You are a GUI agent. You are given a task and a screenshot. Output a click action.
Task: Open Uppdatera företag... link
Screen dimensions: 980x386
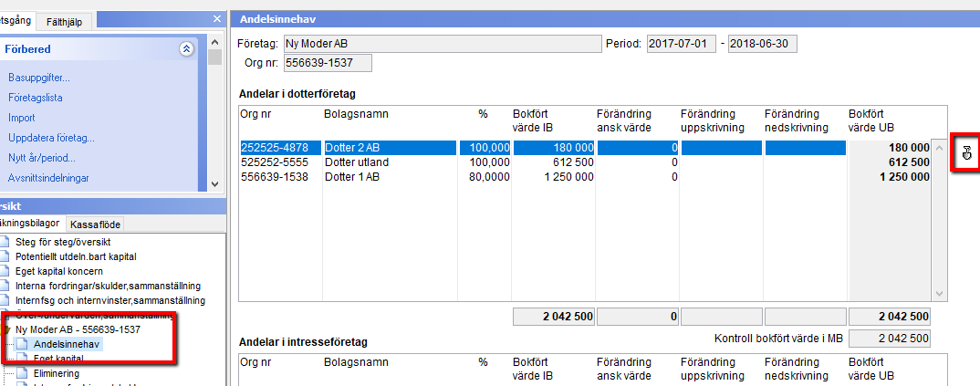51,138
